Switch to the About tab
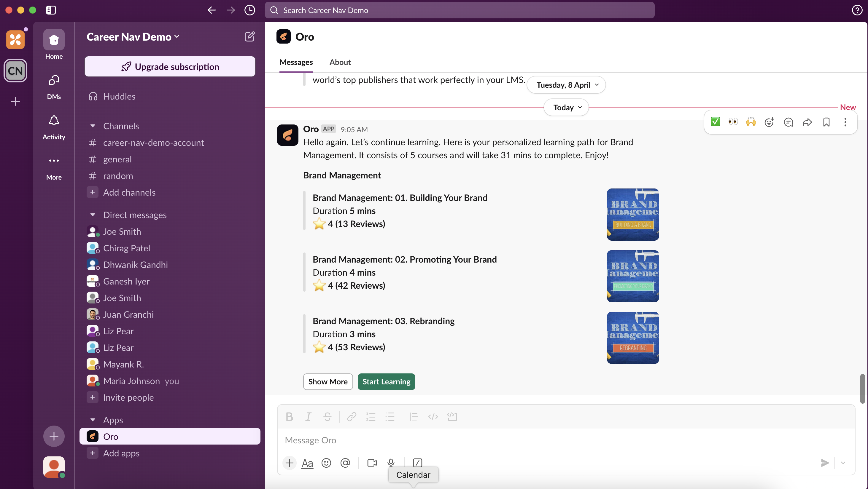This screenshot has height=489, width=868. (340, 62)
